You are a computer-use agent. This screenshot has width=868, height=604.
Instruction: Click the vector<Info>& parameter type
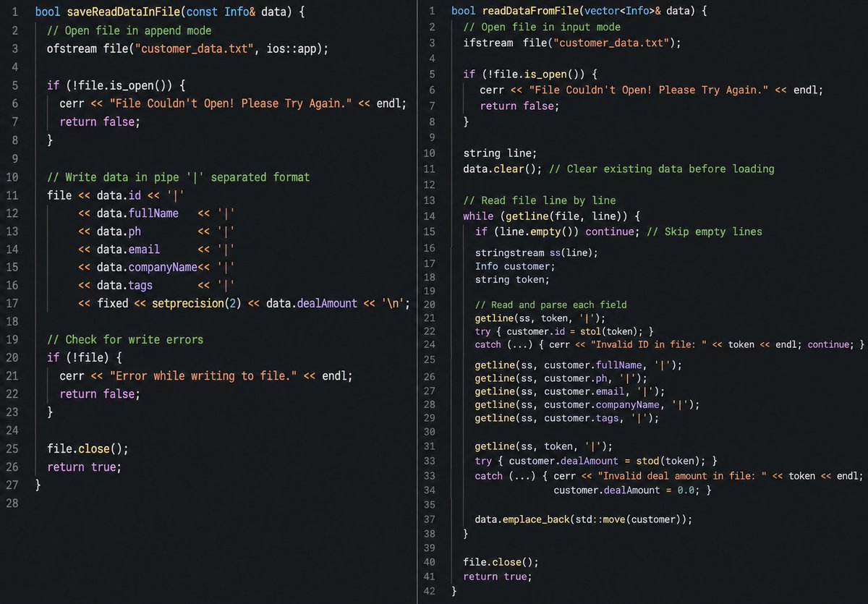[620, 11]
